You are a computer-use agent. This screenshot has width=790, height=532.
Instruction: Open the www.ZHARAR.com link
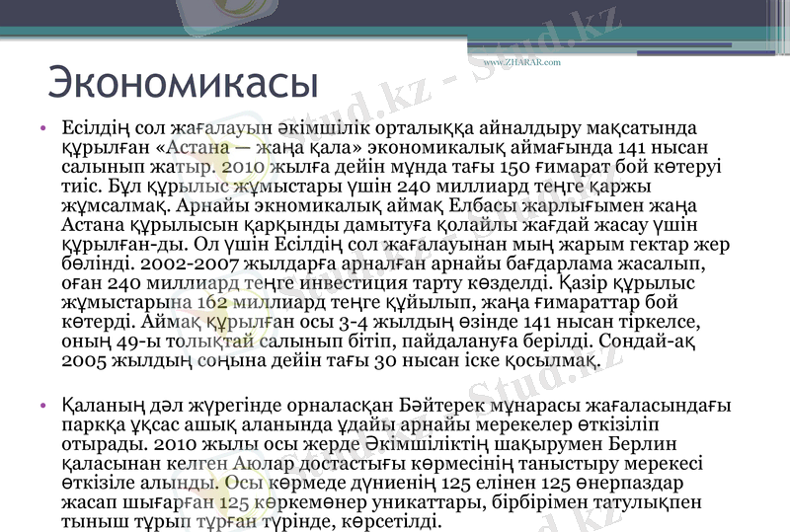pyautogui.click(x=522, y=62)
